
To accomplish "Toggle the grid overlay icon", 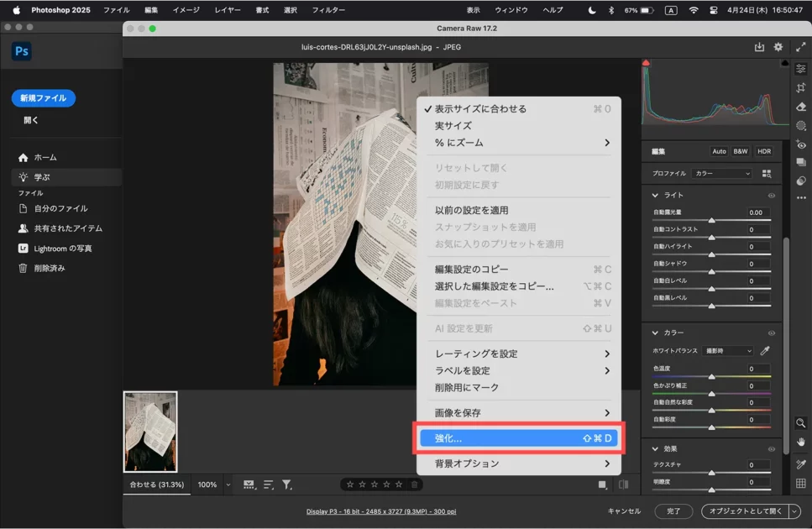I will 801,483.
